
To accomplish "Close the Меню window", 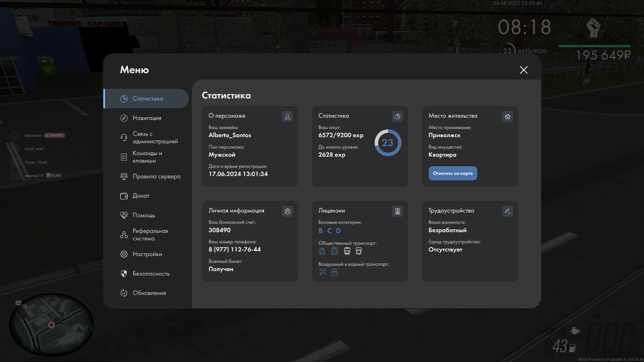I will [524, 70].
